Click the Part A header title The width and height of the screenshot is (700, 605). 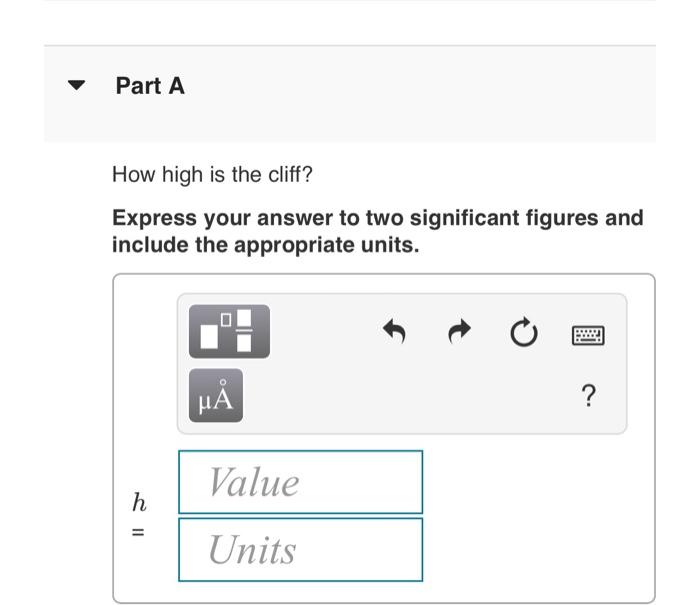pyautogui.click(x=150, y=86)
